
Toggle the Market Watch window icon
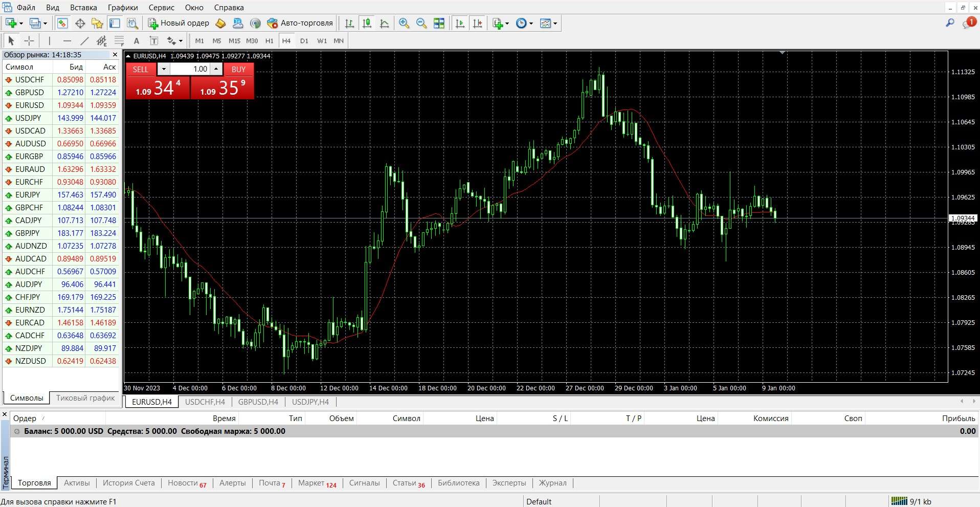62,23
